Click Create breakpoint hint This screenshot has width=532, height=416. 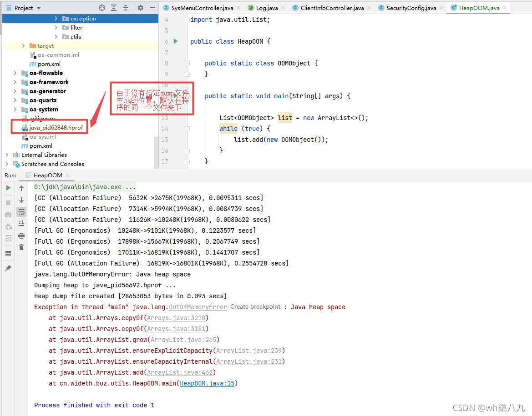tap(255, 307)
